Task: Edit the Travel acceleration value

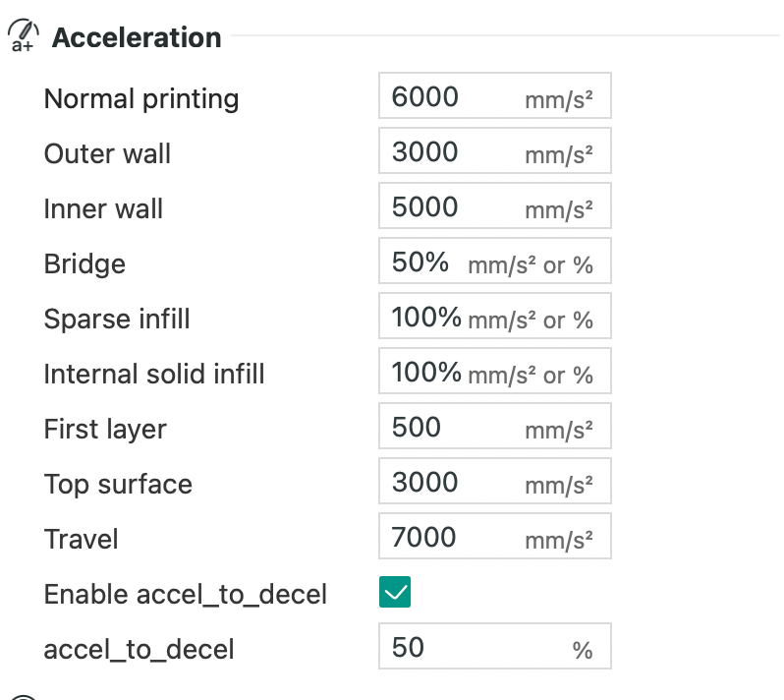Action: 494,536
